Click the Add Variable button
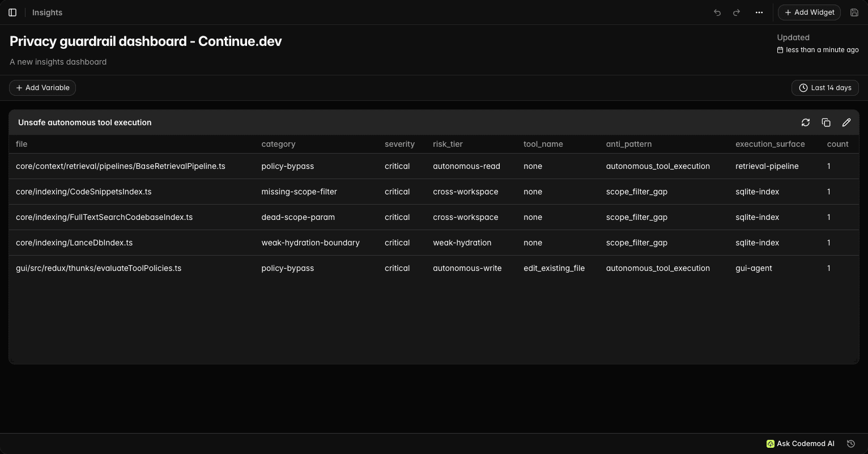The height and width of the screenshot is (454, 868). (x=42, y=88)
